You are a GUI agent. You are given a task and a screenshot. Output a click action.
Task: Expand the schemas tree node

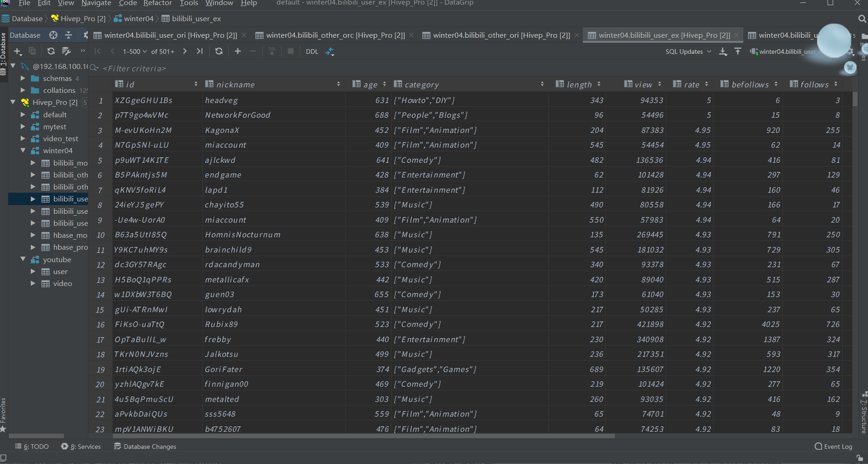(23, 78)
